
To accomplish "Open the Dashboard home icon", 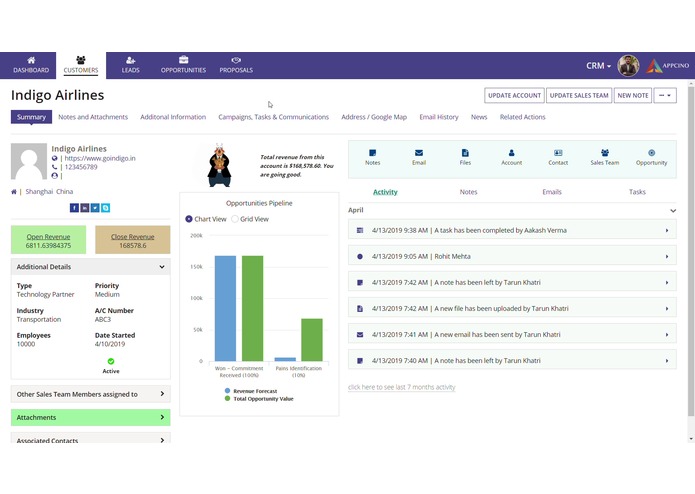I will pos(31,60).
